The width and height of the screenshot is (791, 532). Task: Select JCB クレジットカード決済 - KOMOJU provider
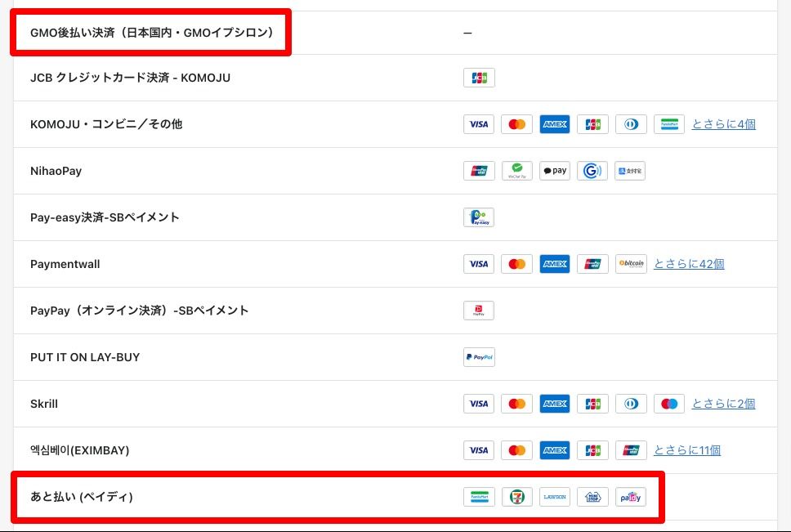(130, 78)
